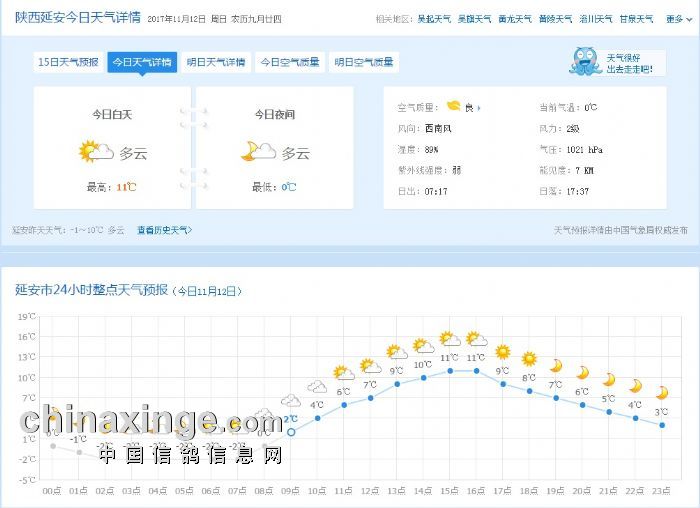Click the sunny icon above 17点
The height and width of the screenshot is (508, 700).
pos(503,352)
